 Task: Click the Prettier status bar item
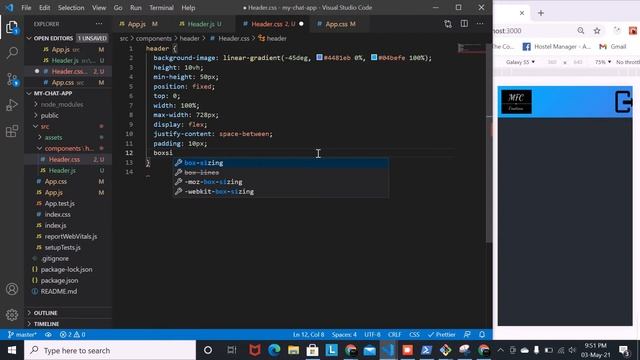441,334
